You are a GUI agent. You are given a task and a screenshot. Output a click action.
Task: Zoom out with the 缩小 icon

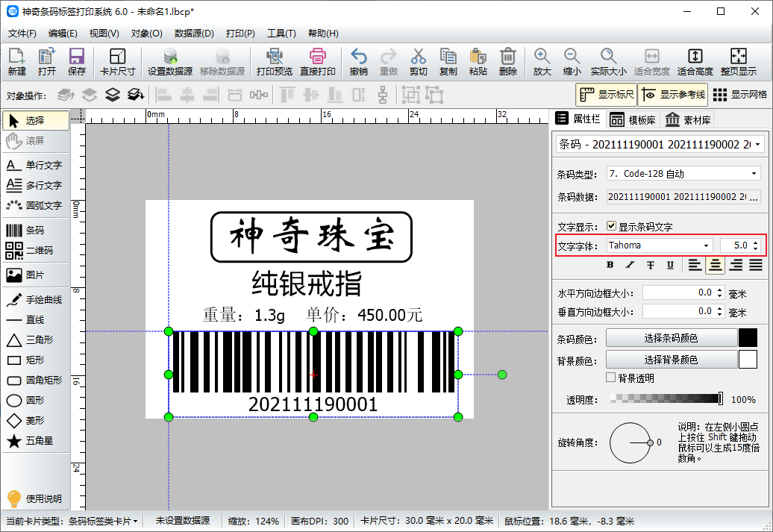(572, 62)
